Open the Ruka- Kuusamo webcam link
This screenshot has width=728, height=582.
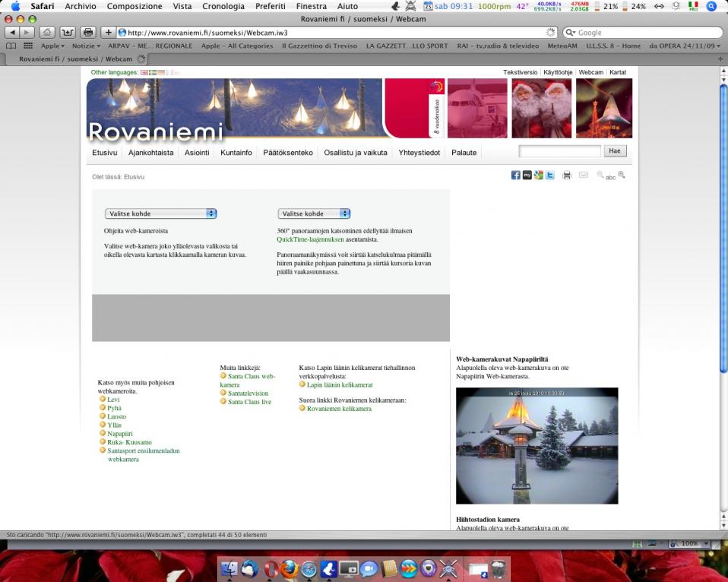pyautogui.click(x=129, y=442)
